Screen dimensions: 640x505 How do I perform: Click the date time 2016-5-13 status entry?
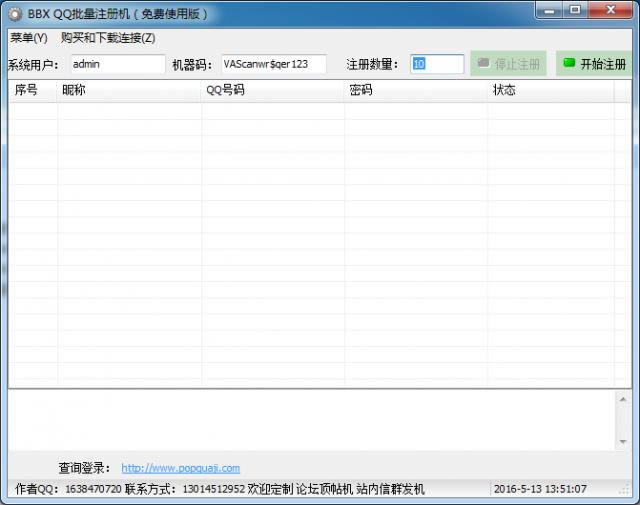[540, 489]
